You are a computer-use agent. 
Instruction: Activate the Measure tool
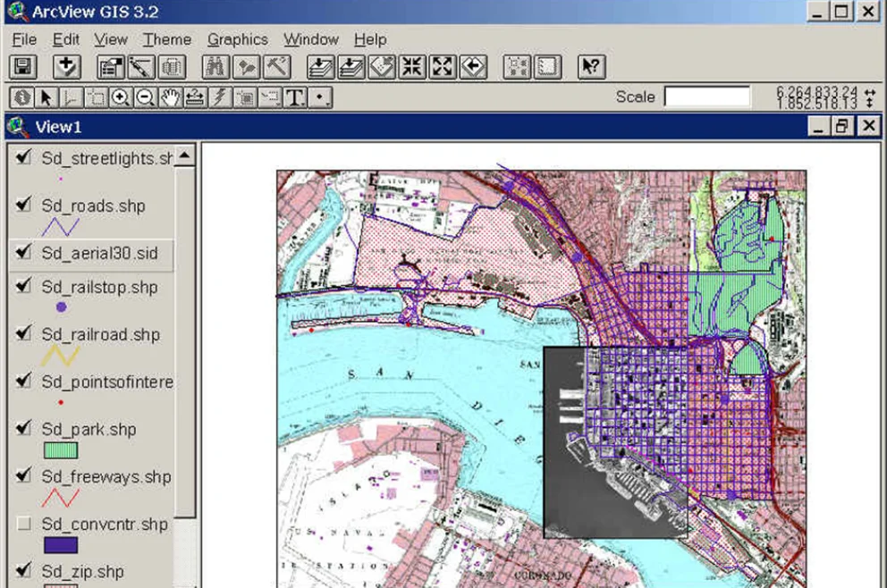(x=193, y=97)
